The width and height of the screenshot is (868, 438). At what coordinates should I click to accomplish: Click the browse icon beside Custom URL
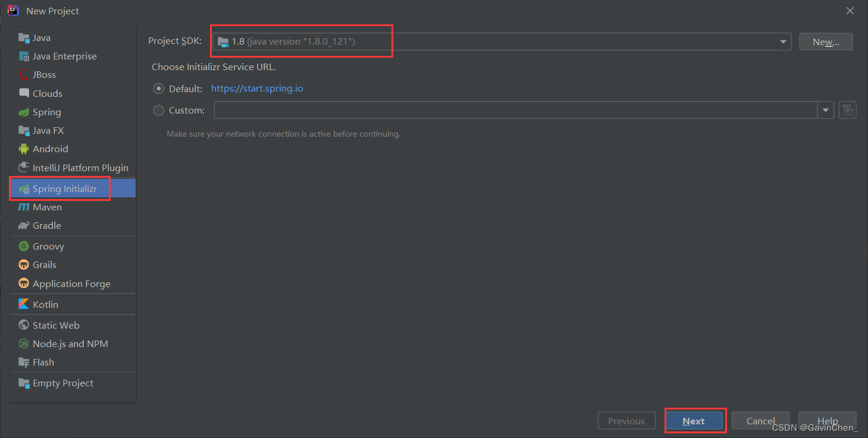[x=847, y=110]
